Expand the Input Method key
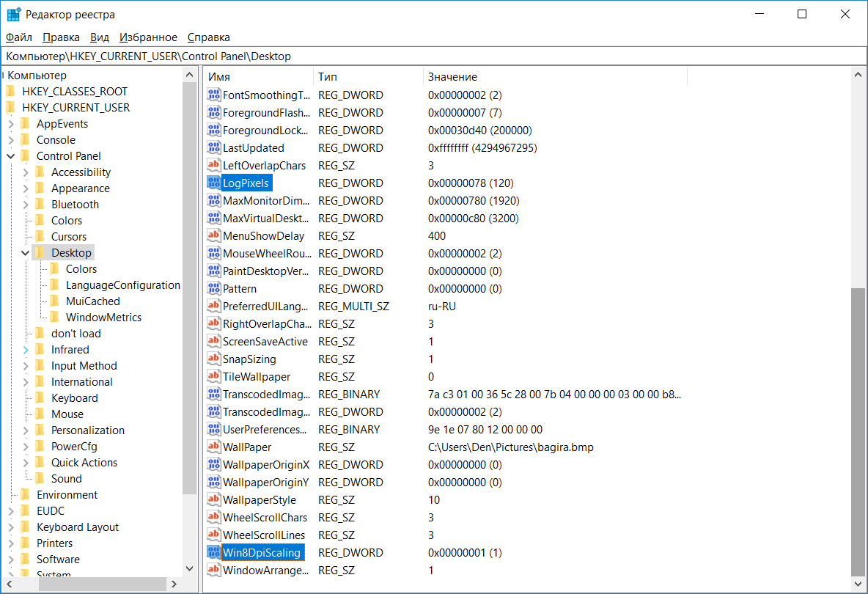 [26, 365]
